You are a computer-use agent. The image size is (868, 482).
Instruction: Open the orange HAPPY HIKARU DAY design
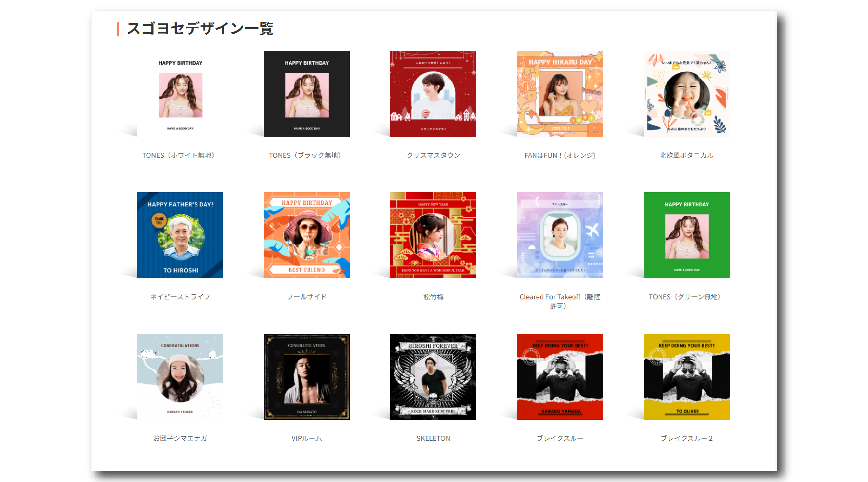(x=560, y=94)
